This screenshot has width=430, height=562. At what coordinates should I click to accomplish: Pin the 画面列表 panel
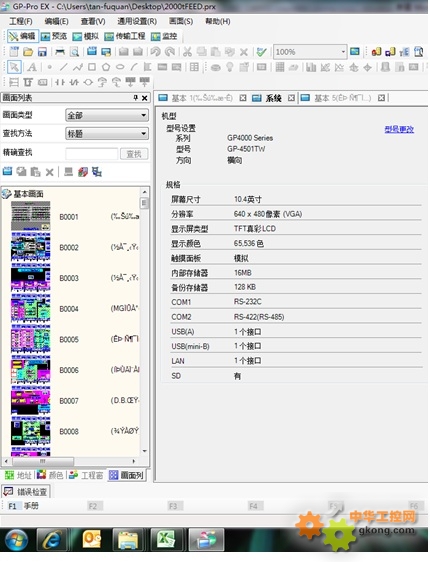(x=135, y=97)
